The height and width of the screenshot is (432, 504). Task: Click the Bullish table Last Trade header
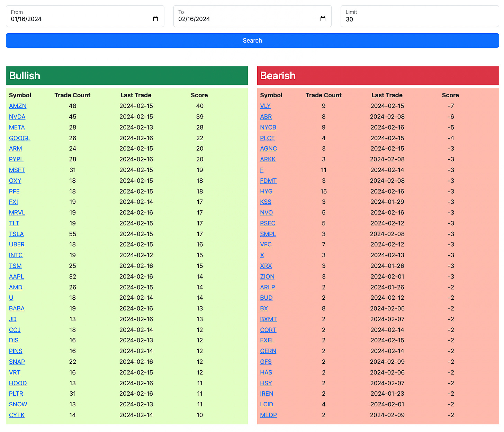click(136, 95)
